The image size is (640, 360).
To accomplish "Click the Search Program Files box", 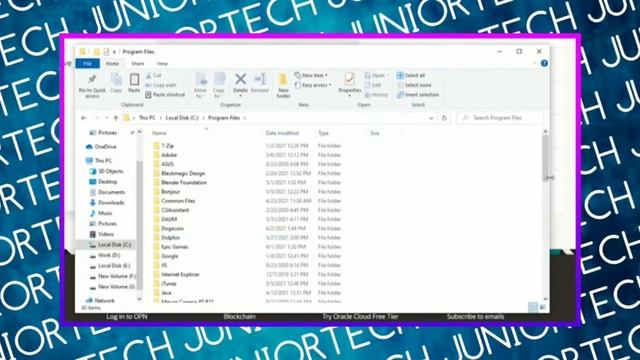I will point(500,118).
